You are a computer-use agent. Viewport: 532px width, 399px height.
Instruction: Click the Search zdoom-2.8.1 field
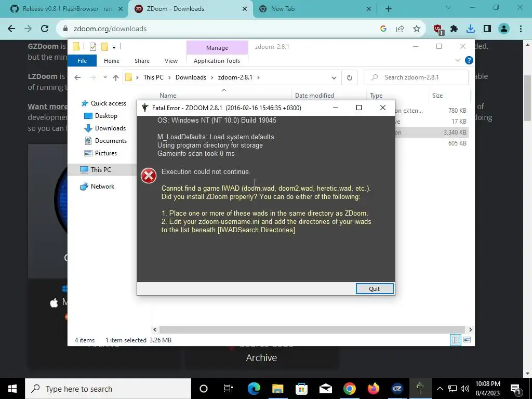point(416,77)
